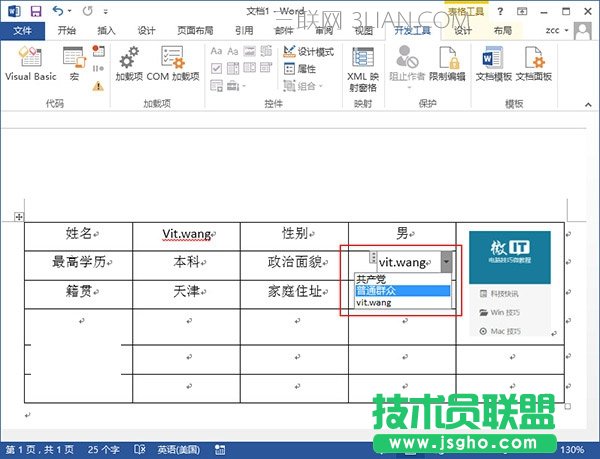
Task: Insert a drop-down list content control
Action: [249, 68]
